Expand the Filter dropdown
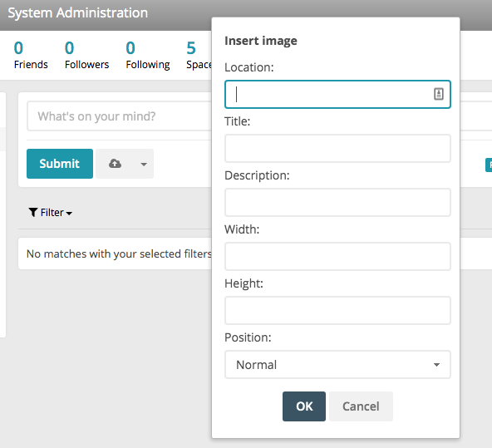Viewport: 492px width, 448px height. [51, 213]
